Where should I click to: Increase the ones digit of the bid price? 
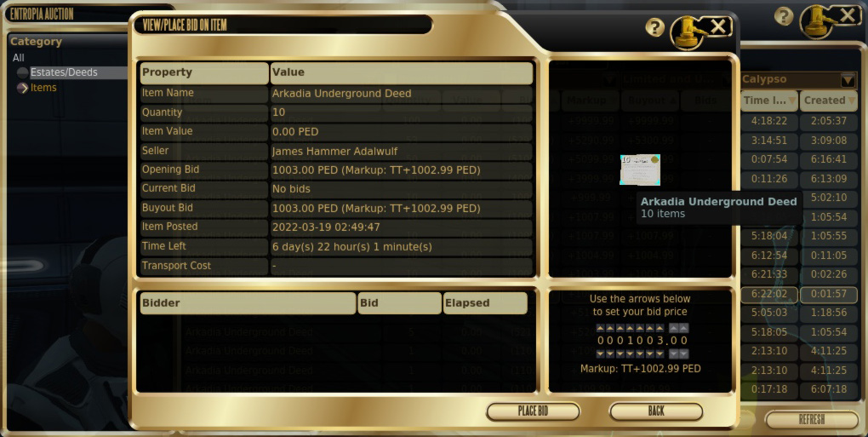click(x=660, y=328)
